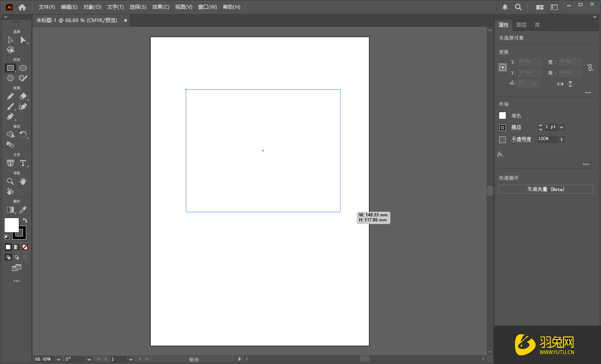The image size is (601, 364).
Task: Set paint mode to Gradient
Action: (x=16, y=247)
